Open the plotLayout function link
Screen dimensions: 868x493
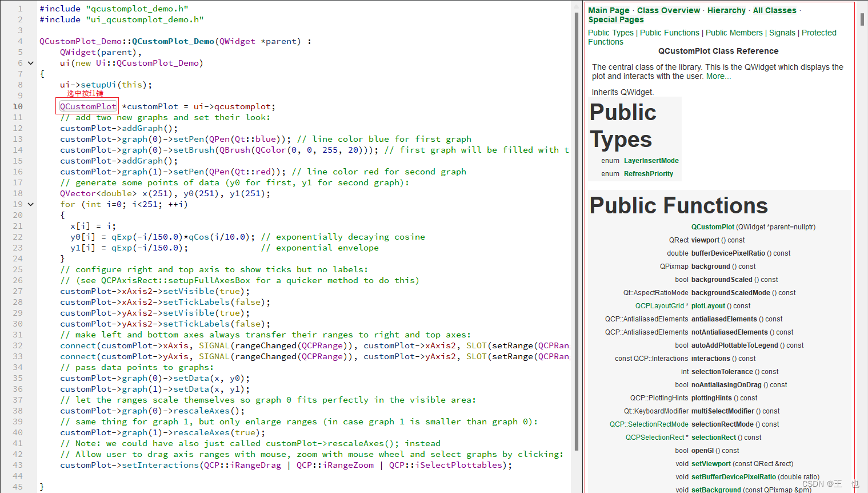click(x=708, y=306)
